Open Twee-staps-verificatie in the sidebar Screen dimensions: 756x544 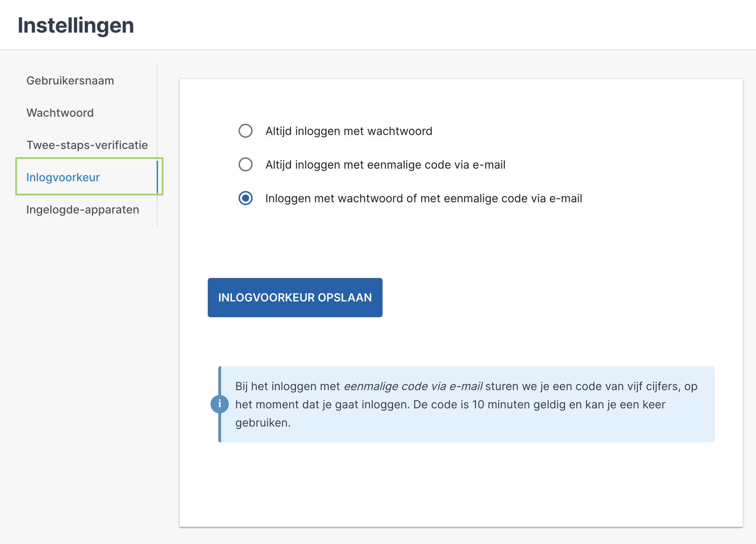coord(87,145)
